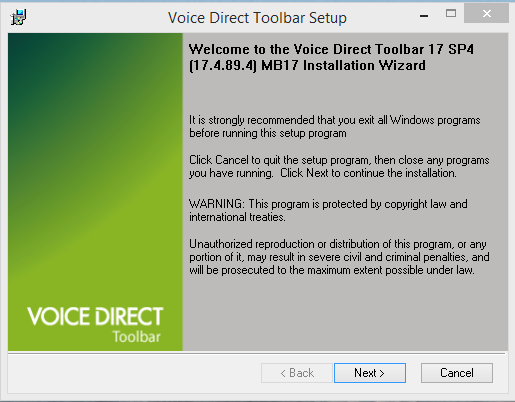The image size is (515, 402).
Task: Click the 'strongly recommended' exit programs paragraph
Action: coord(335,126)
